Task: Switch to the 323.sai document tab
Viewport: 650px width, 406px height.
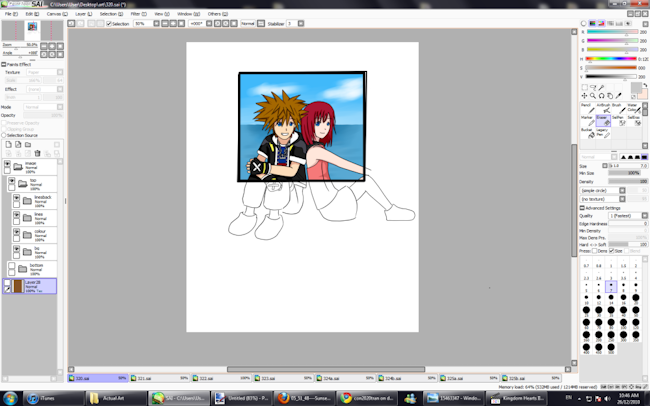Action: point(284,378)
